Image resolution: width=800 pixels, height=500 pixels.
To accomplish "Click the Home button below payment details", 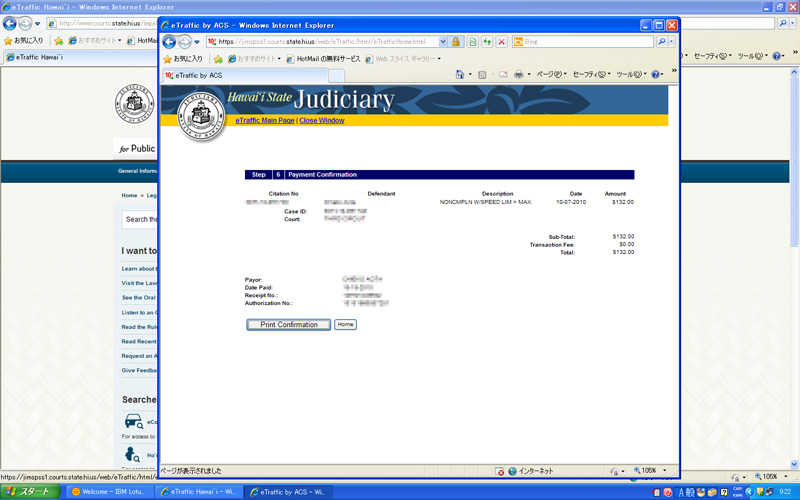I will [345, 324].
